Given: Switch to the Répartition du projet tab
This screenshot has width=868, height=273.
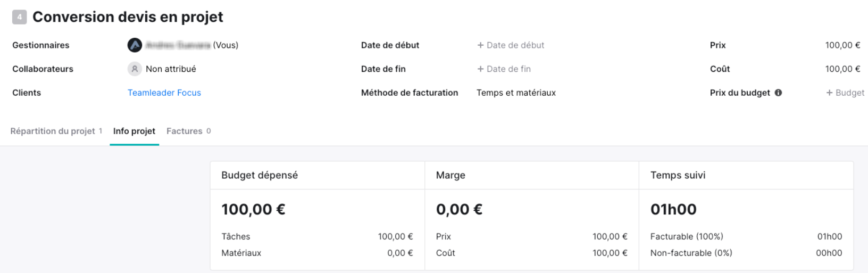Looking at the screenshot, I should (x=56, y=131).
